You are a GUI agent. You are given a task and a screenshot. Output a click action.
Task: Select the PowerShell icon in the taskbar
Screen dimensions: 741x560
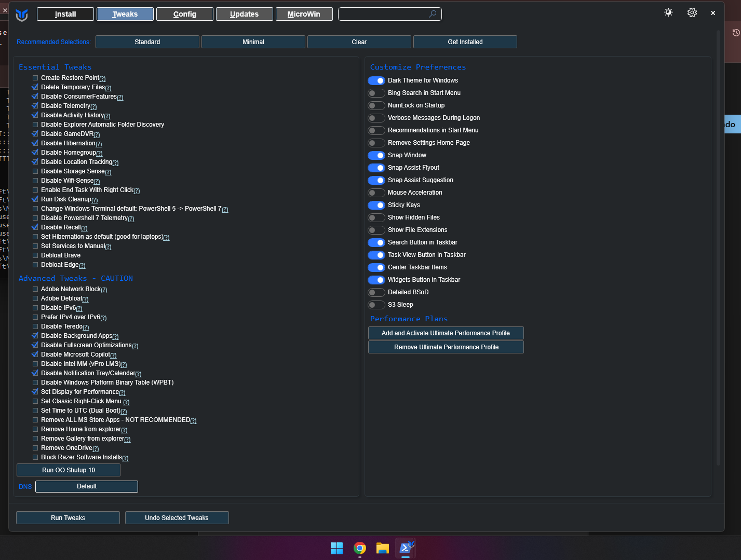[406, 548]
